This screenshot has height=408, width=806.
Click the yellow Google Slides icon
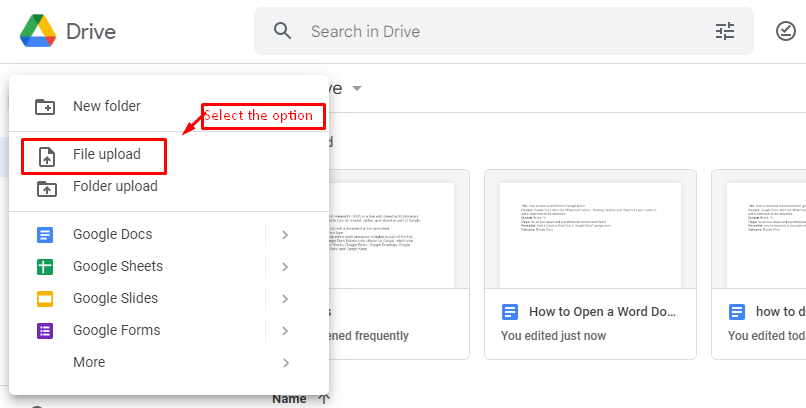click(x=45, y=299)
